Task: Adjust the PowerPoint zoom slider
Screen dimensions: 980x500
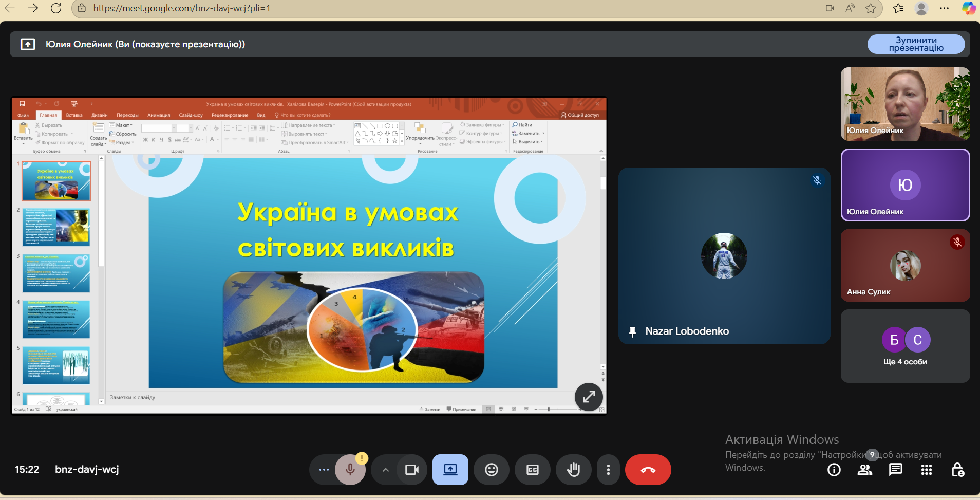Action: pyautogui.click(x=549, y=409)
